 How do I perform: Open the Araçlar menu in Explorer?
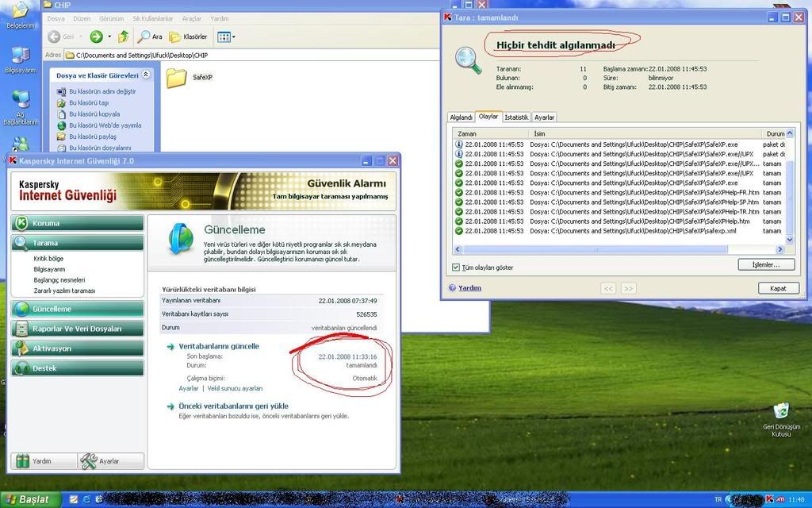[192, 19]
